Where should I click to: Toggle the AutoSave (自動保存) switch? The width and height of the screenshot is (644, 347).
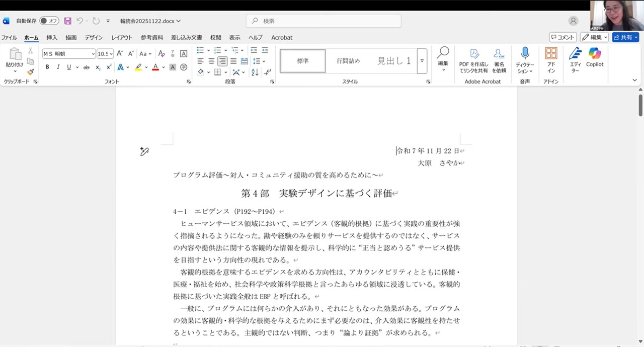[49, 21]
